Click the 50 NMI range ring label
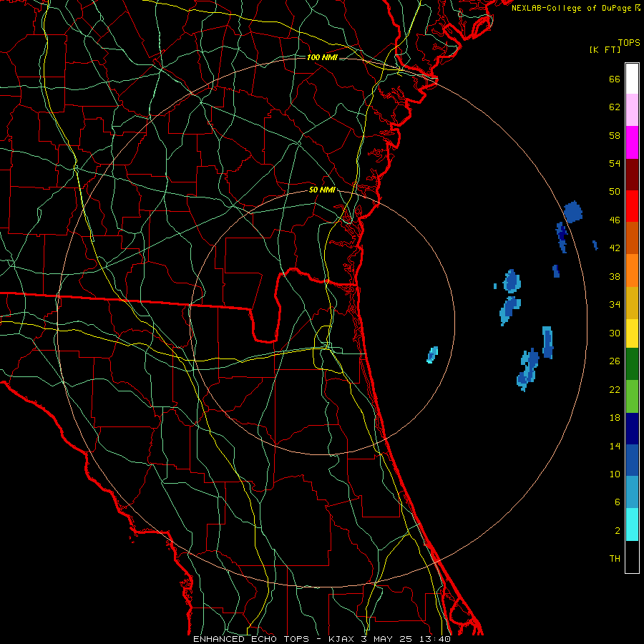 click(x=322, y=190)
